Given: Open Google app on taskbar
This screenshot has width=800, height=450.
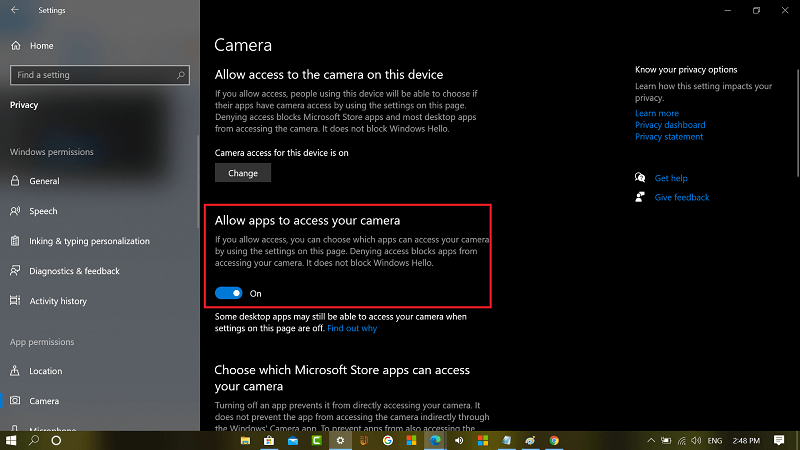Looking at the screenshot, I should click(388, 440).
